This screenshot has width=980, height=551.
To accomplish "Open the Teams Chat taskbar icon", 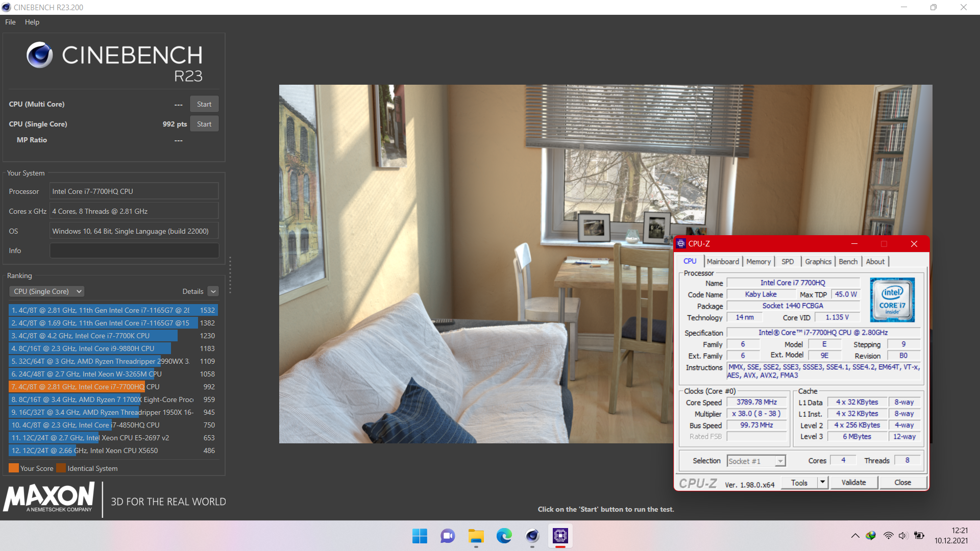I will pos(448,536).
